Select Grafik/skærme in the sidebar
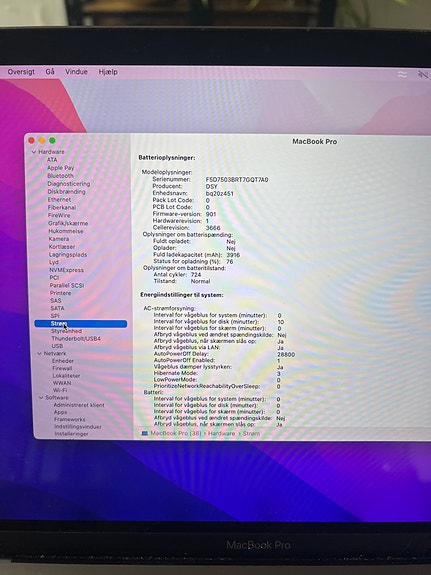The height and width of the screenshot is (575, 431). (68, 223)
